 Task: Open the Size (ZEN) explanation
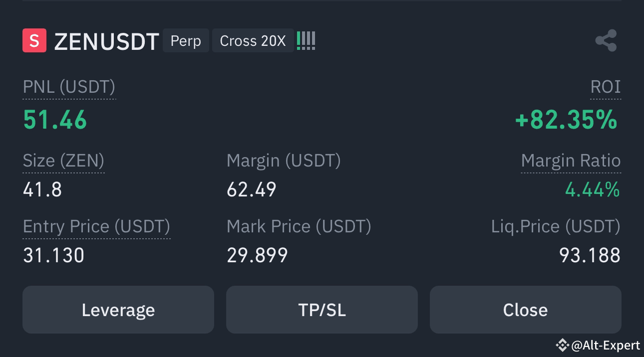click(x=63, y=161)
